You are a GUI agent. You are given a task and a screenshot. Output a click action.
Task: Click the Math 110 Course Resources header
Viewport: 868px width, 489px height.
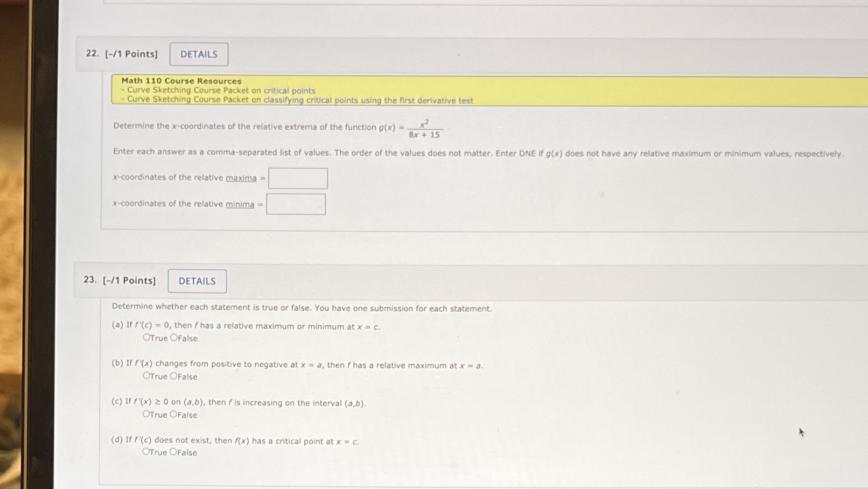180,80
